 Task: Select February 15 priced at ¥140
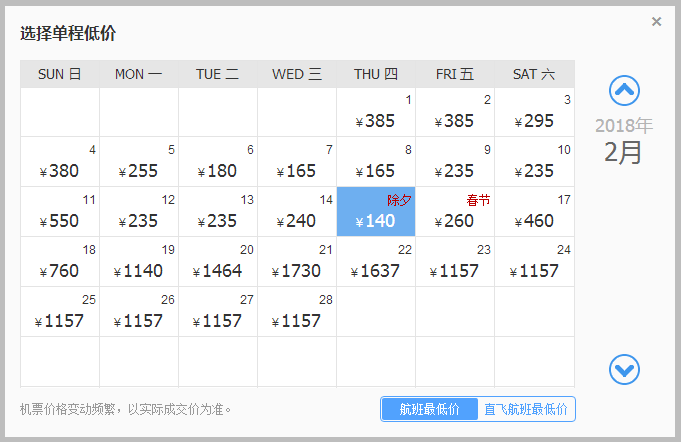[x=376, y=212]
